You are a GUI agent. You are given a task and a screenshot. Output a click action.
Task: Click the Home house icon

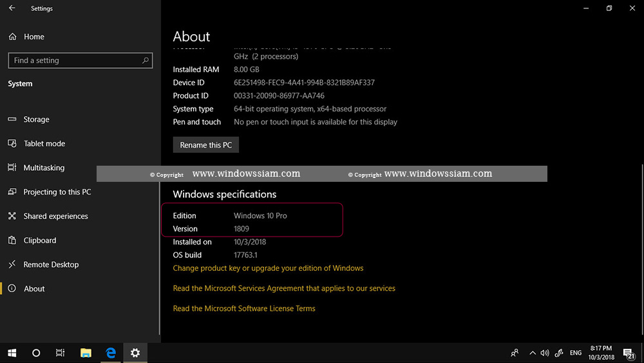[13, 37]
